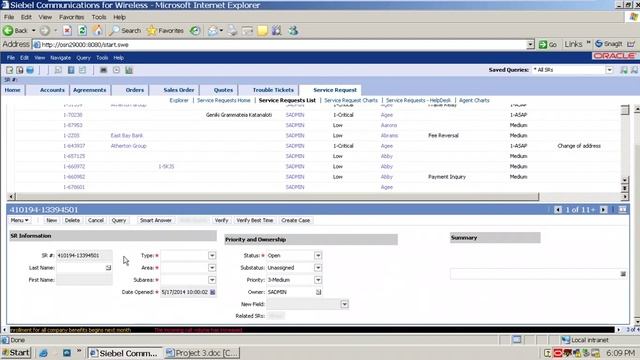
Task: Switch to Project 3.doc taskbar item
Action: coord(202,353)
